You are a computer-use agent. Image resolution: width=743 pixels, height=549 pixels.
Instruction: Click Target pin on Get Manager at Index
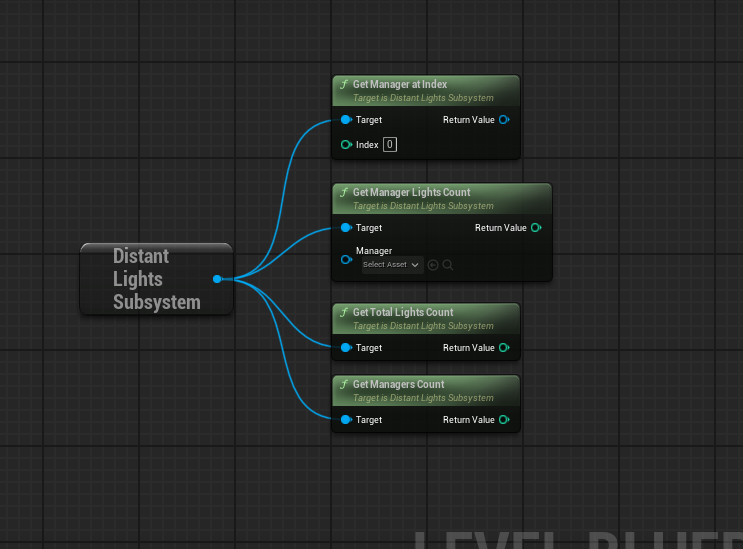tap(346, 120)
